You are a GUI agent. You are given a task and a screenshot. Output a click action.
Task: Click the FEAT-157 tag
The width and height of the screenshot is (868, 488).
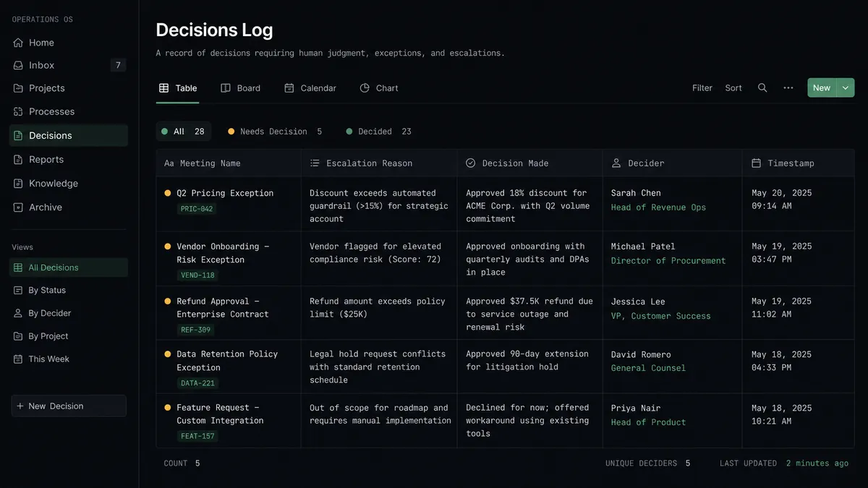pos(197,436)
